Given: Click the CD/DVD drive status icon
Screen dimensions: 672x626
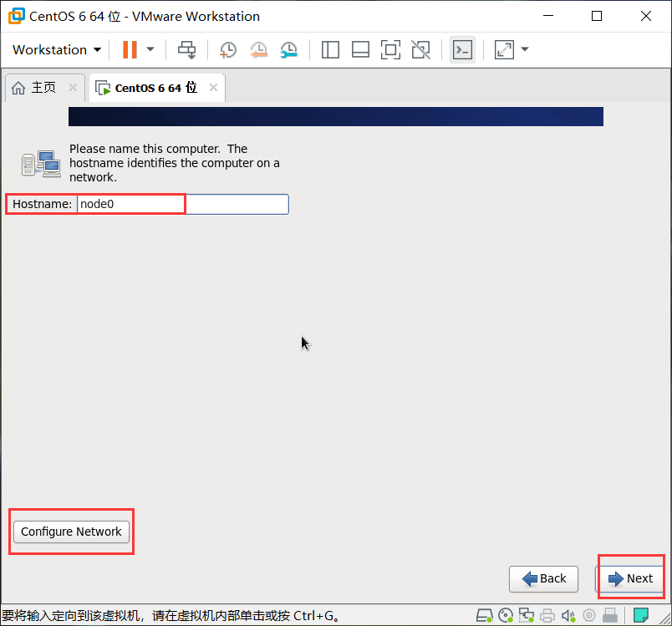Looking at the screenshot, I should (507, 616).
